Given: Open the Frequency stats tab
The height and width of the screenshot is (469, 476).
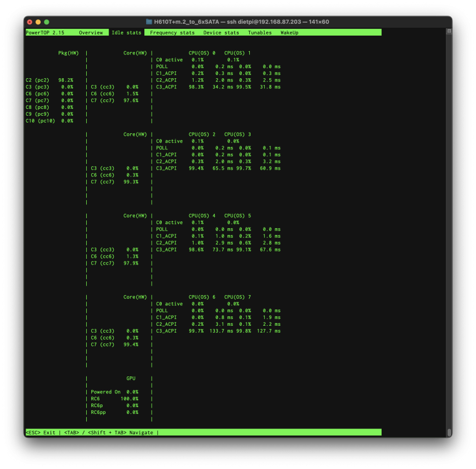Looking at the screenshot, I should [x=172, y=33].
